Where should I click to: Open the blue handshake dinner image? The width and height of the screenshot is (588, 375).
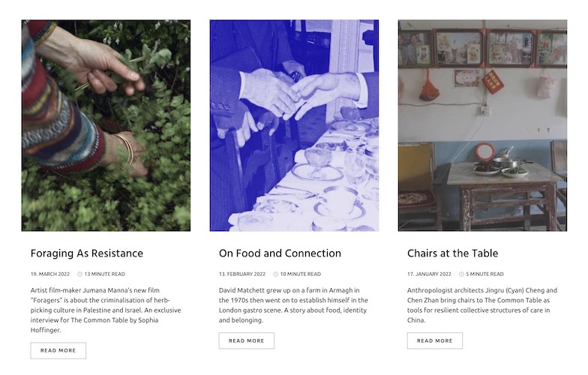point(294,125)
